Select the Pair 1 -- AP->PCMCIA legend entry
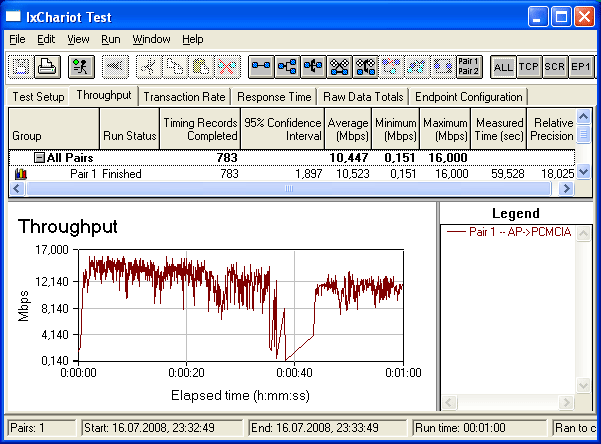Image resolution: width=601 pixels, height=444 pixels. (509, 232)
